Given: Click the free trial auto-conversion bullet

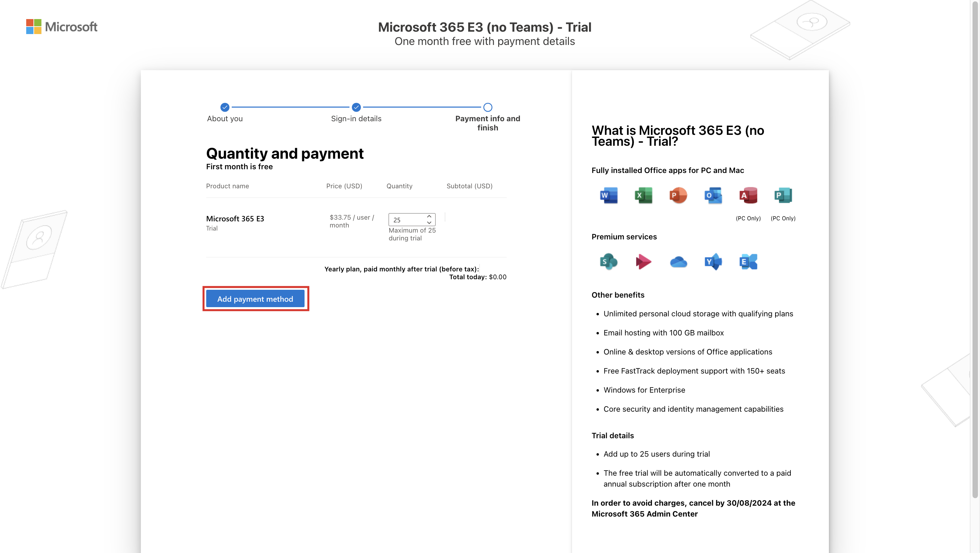Looking at the screenshot, I should tap(697, 478).
